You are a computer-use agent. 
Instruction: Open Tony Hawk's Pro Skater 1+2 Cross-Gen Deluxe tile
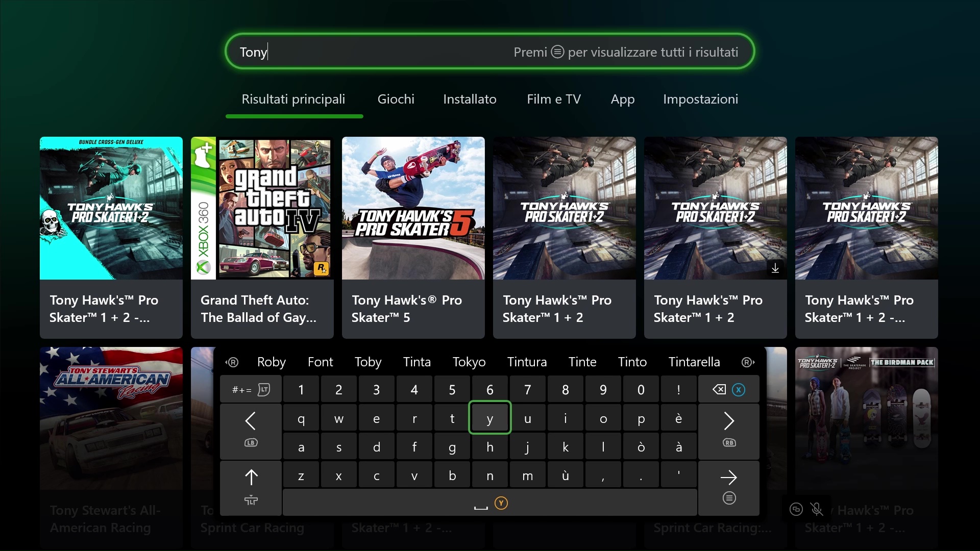coord(111,237)
